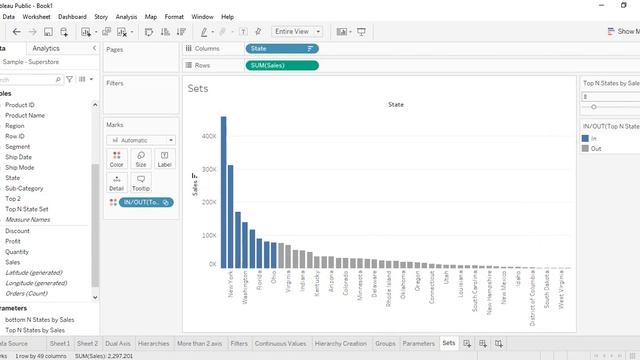Click the Top N States value input field
640x360 pixels.
pyautogui.click(x=611, y=97)
